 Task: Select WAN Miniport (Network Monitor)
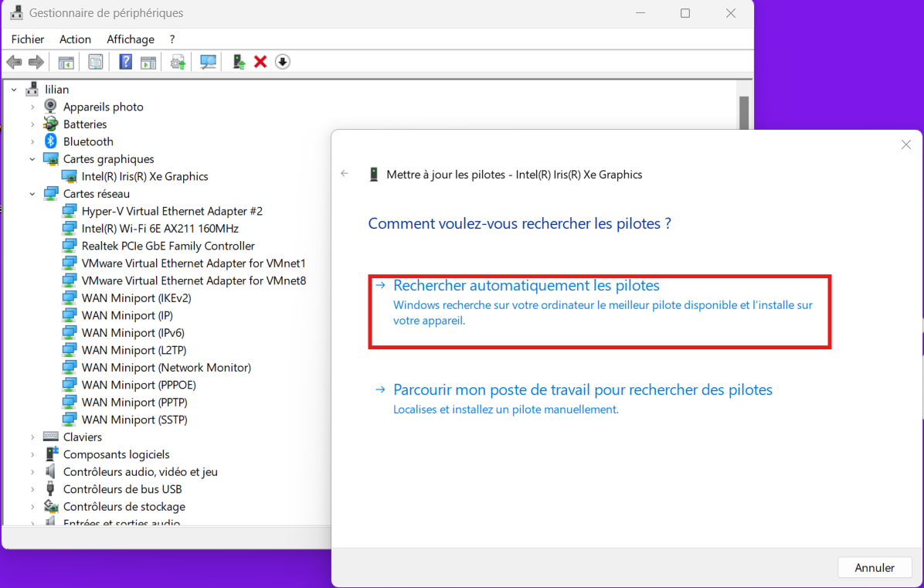tap(166, 368)
